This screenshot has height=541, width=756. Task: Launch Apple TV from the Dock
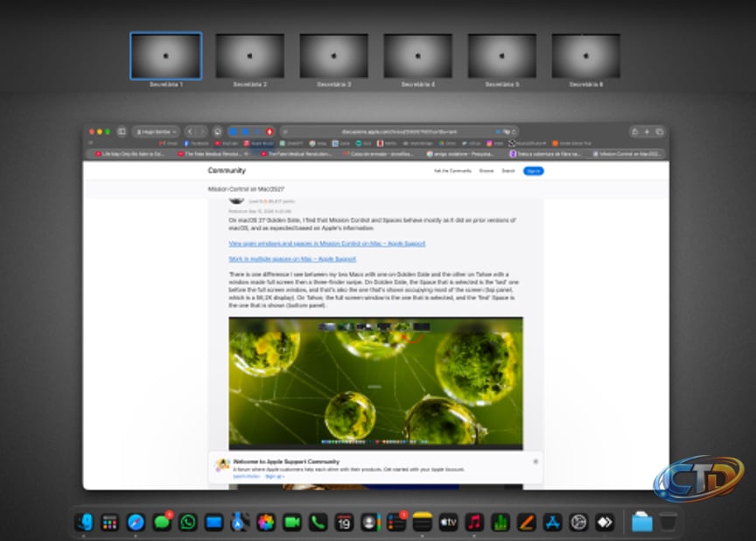pos(448,523)
